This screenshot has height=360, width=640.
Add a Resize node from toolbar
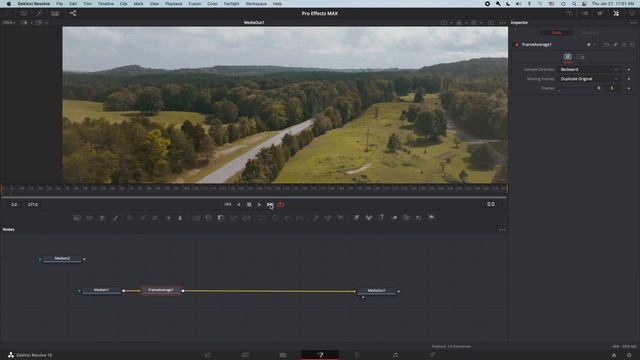[233, 218]
